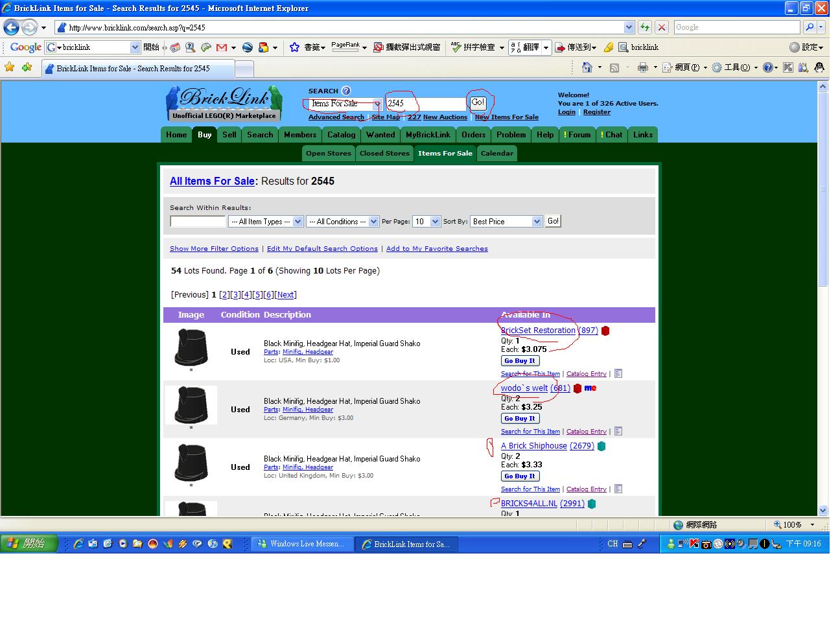Open the Sell tab in navigation
The width and height of the screenshot is (840, 630).
[x=229, y=135]
